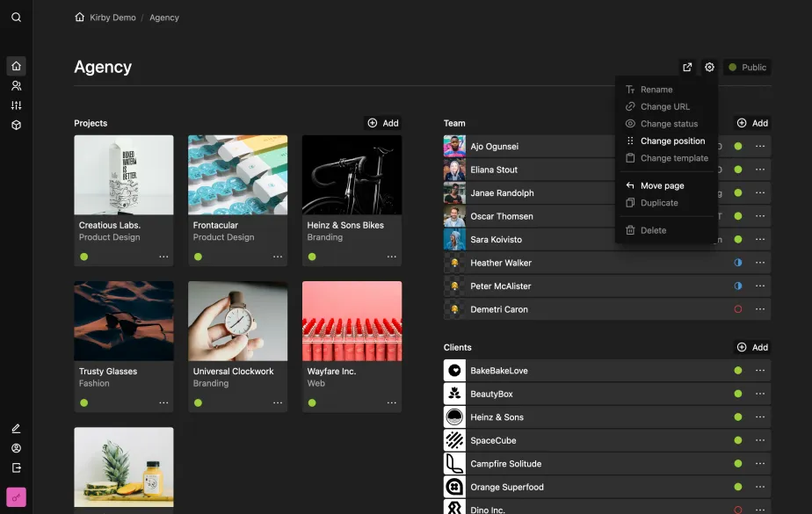Image resolution: width=812 pixels, height=514 pixels.
Task: Click the search icon in sidebar
Action: tap(16, 18)
